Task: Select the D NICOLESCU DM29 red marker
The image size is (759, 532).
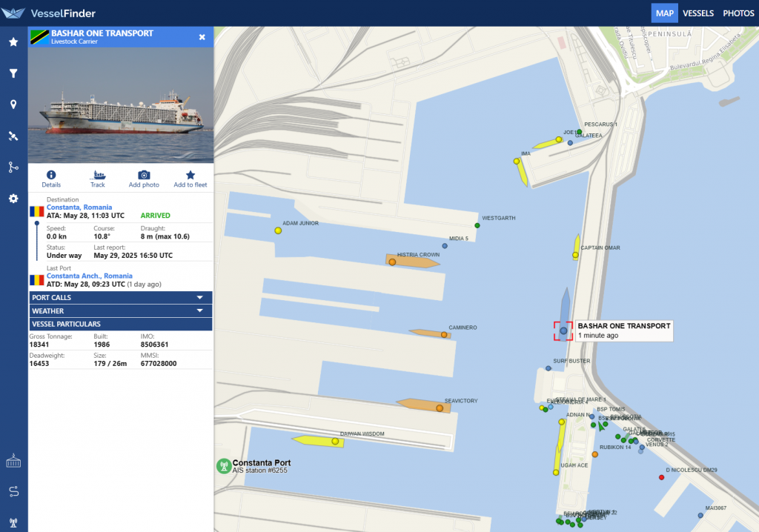Action: 662,477
